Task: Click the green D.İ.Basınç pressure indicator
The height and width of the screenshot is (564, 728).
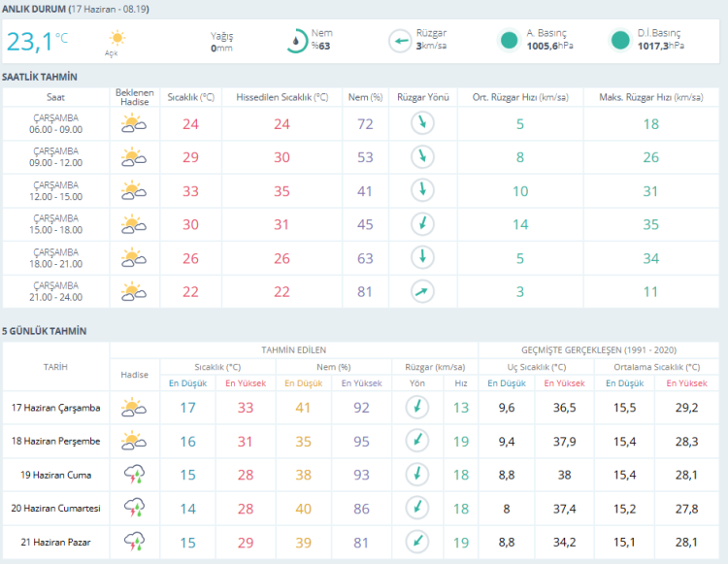Action: point(620,41)
